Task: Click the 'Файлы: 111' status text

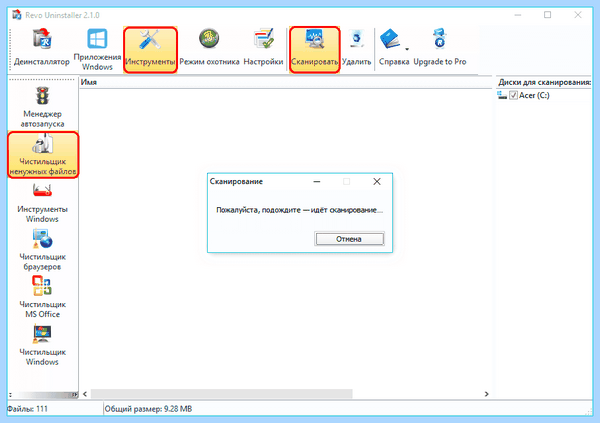Action: pyautogui.click(x=27, y=409)
